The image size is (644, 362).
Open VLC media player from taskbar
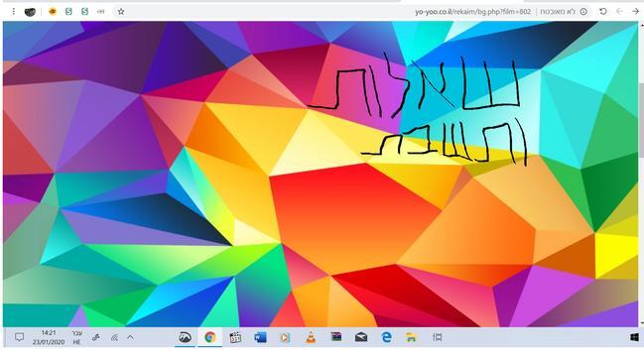(311, 337)
